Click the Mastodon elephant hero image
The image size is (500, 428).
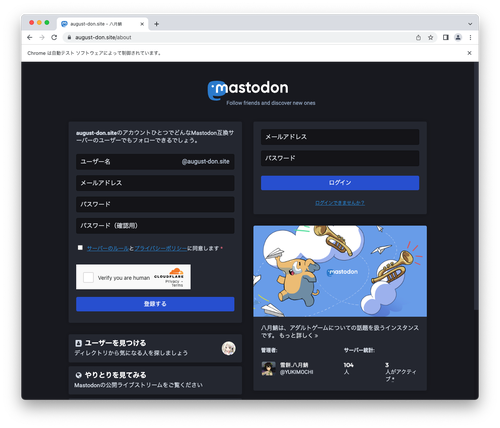click(x=340, y=271)
